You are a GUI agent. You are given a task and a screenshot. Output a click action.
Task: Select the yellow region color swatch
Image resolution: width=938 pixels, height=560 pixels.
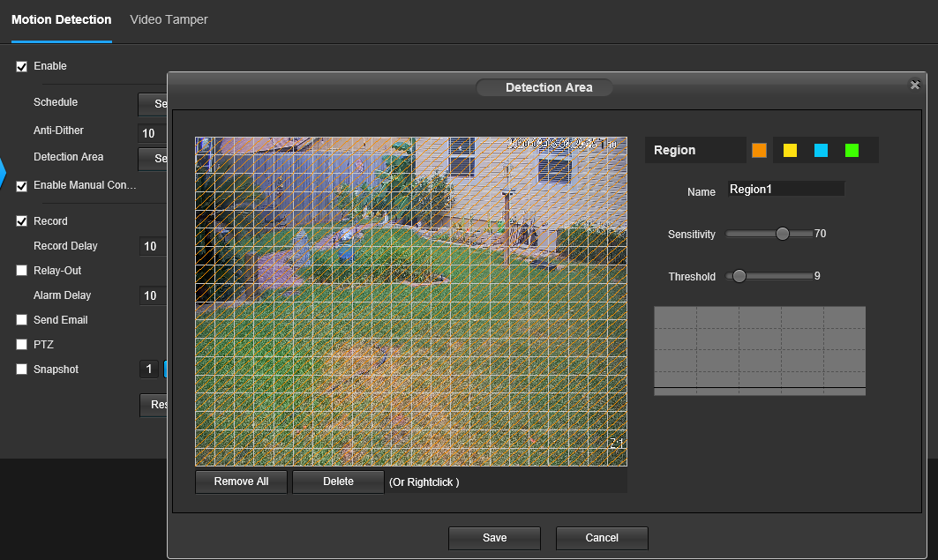(791, 150)
